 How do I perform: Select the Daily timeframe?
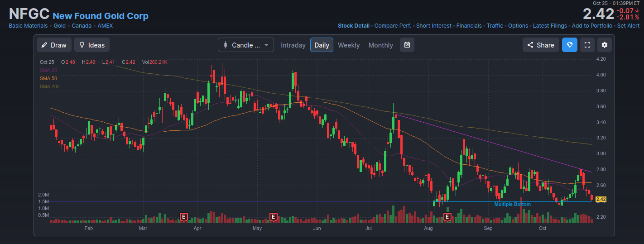[322, 45]
